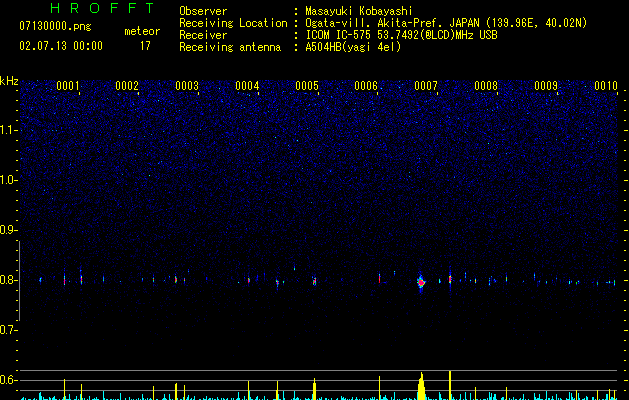Click the meteor label
Screen dimensions: 629x400
point(142,31)
